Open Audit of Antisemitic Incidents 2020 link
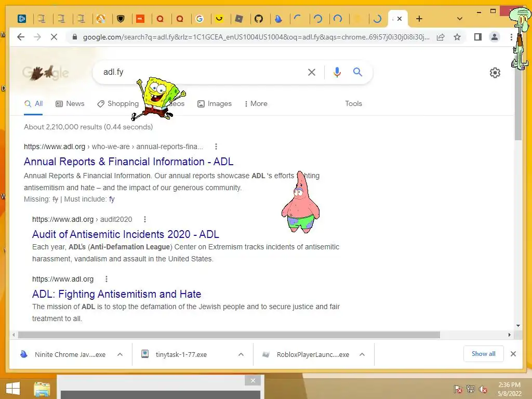 pos(126,234)
